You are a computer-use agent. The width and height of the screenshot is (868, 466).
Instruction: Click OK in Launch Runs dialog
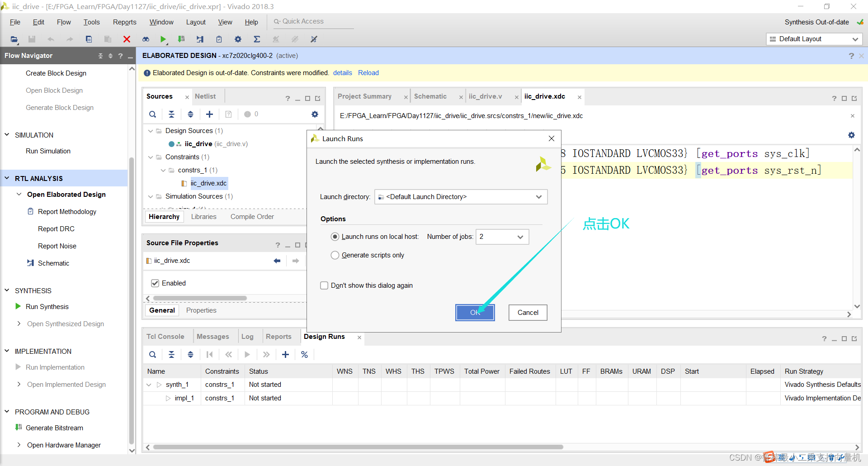click(x=475, y=313)
